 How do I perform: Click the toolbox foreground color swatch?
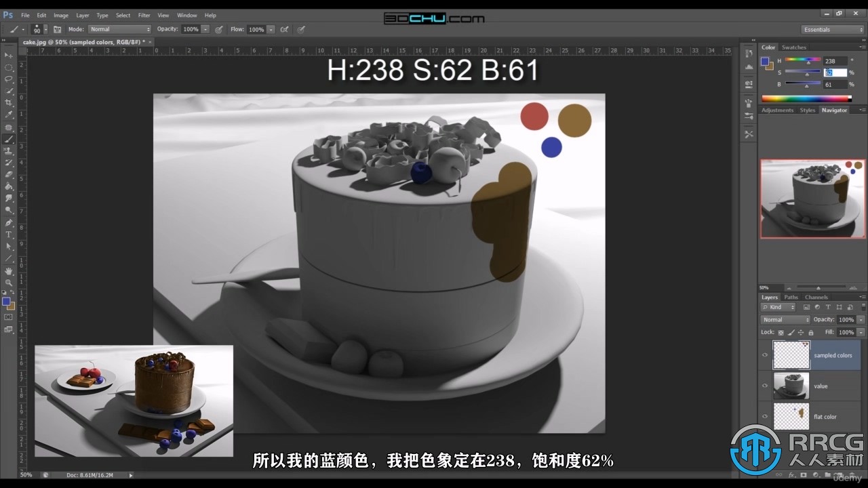click(6, 301)
